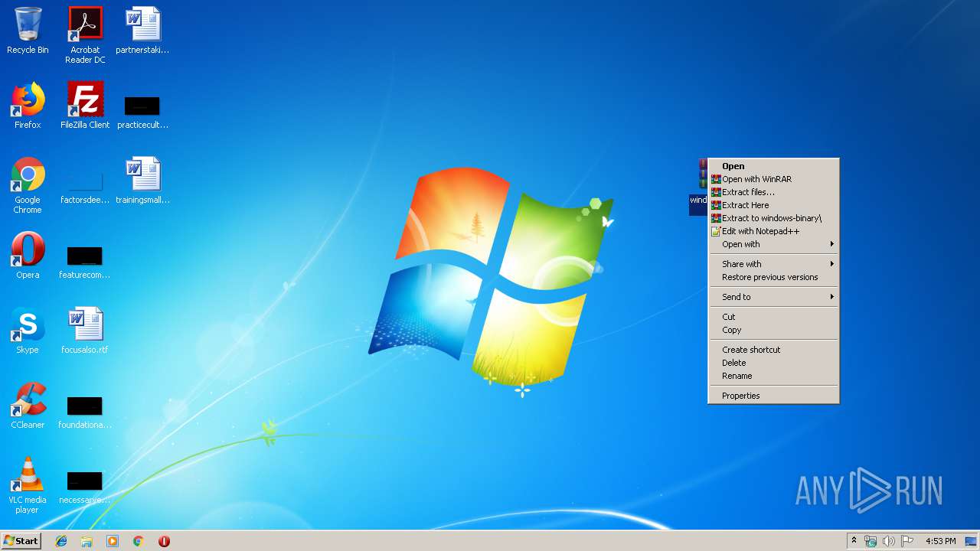Click the volume speaker tray icon
Viewport: 980px width, 551px height.
tap(888, 541)
